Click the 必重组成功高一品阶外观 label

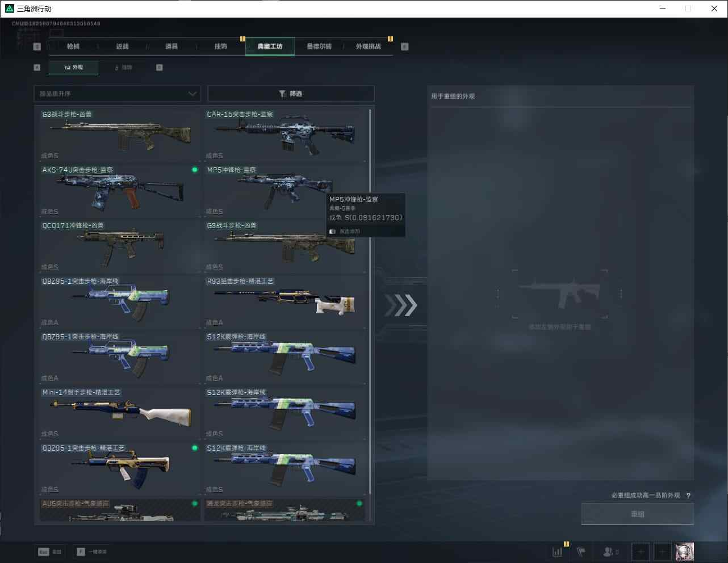[646, 495]
